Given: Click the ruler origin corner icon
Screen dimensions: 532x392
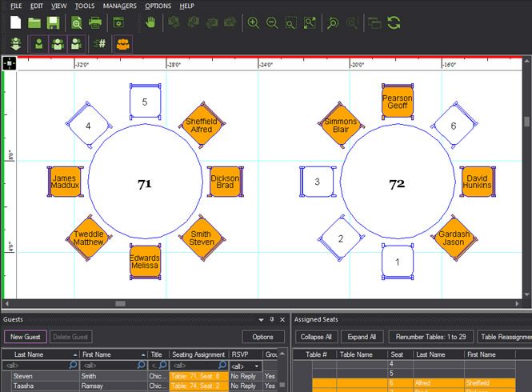Looking at the screenshot, I should (x=9, y=63).
